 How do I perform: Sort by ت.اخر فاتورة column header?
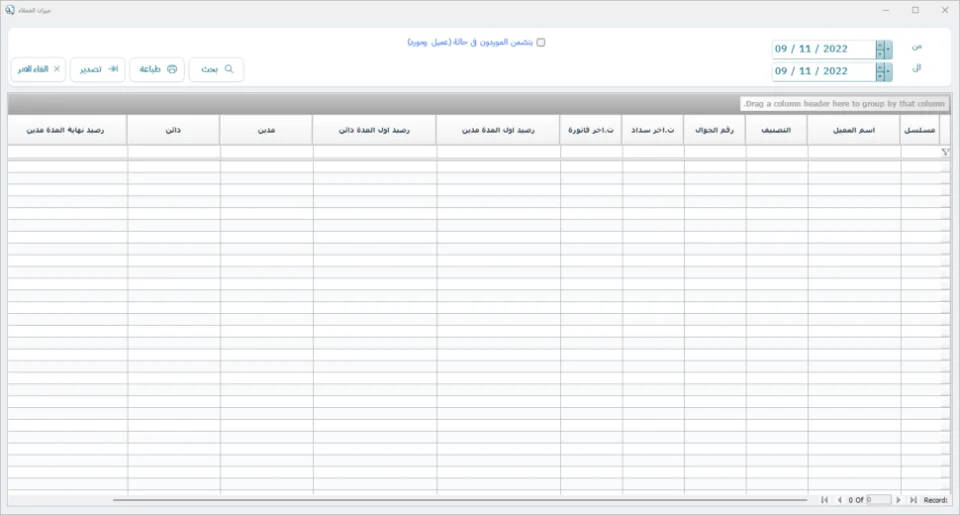coord(591,130)
